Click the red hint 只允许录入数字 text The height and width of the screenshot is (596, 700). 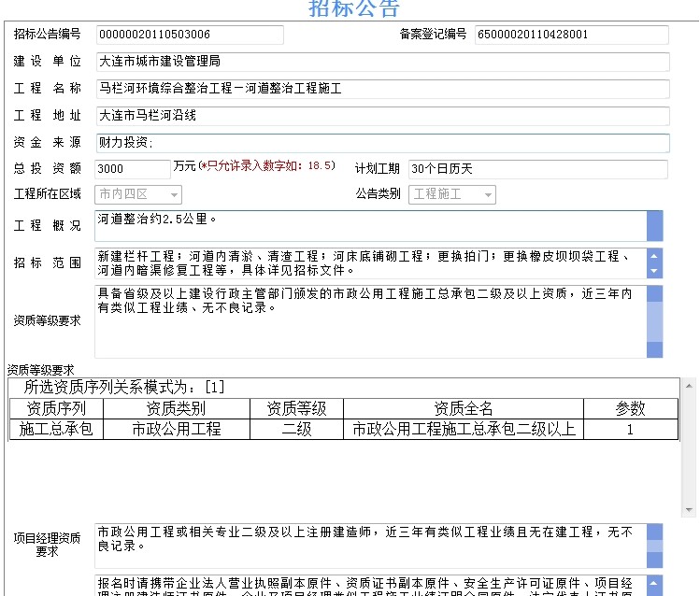266,166
